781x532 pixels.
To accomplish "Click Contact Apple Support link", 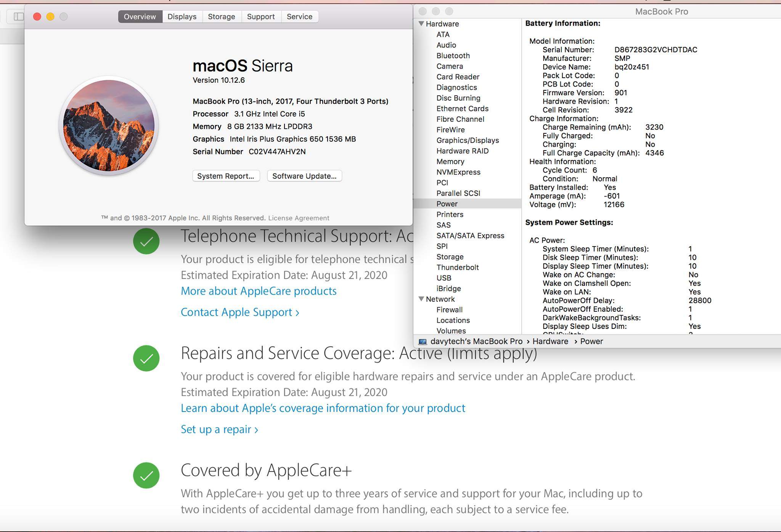I will [240, 312].
